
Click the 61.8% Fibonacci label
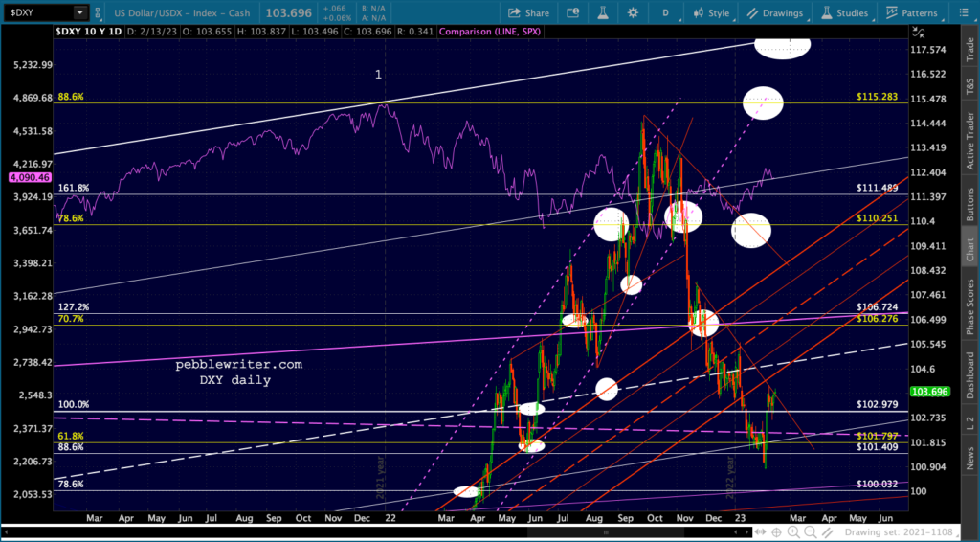coord(71,436)
